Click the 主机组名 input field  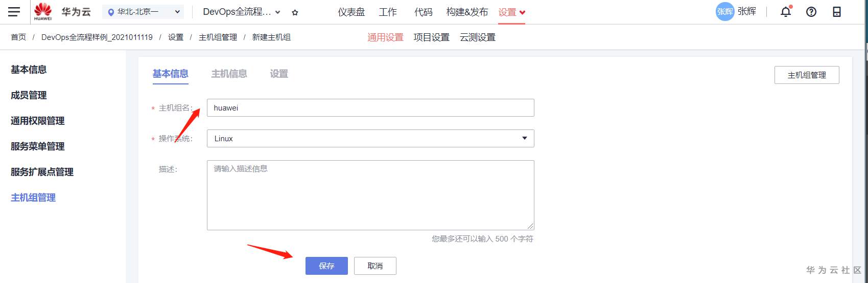click(x=370, y=107)
